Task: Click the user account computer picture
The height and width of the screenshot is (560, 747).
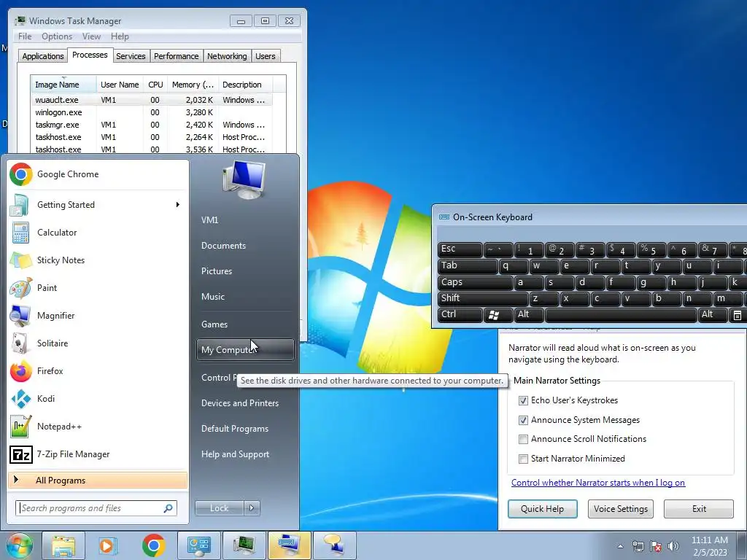Action: (x=244, y=180)
